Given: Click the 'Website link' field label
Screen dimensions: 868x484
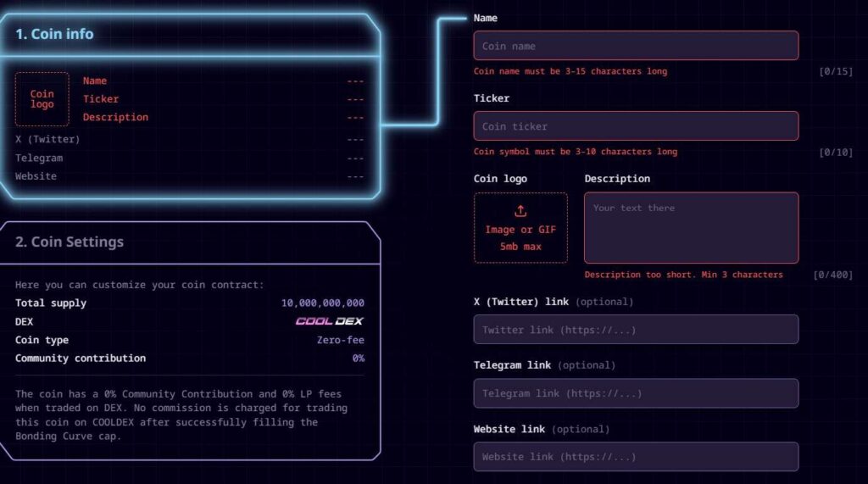Looking at the screenshot, I should (x=509, y=429).
